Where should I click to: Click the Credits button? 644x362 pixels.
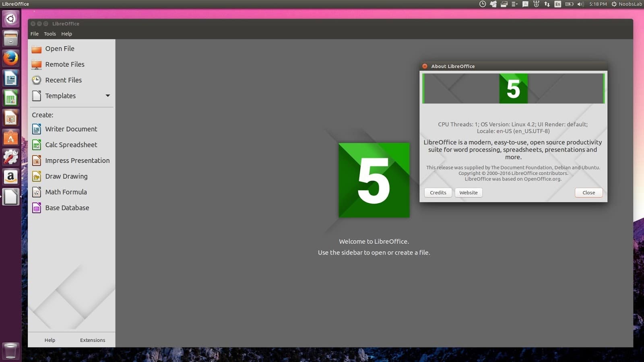pos(438,193)
